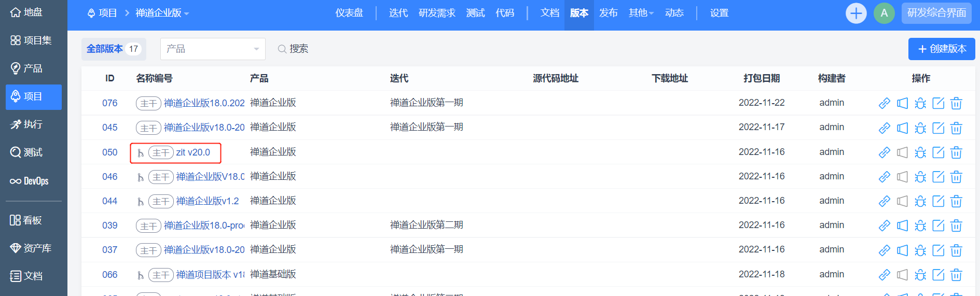The width and height of the screenshot is (980, 296).
Task: Sort by the 构建者 column header
Action: pyautogui.click(x=832, y=78)
